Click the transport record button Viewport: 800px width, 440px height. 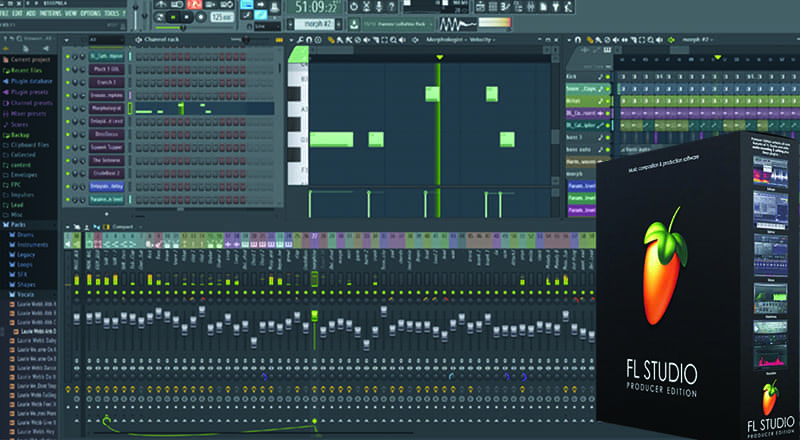[199, 17]
